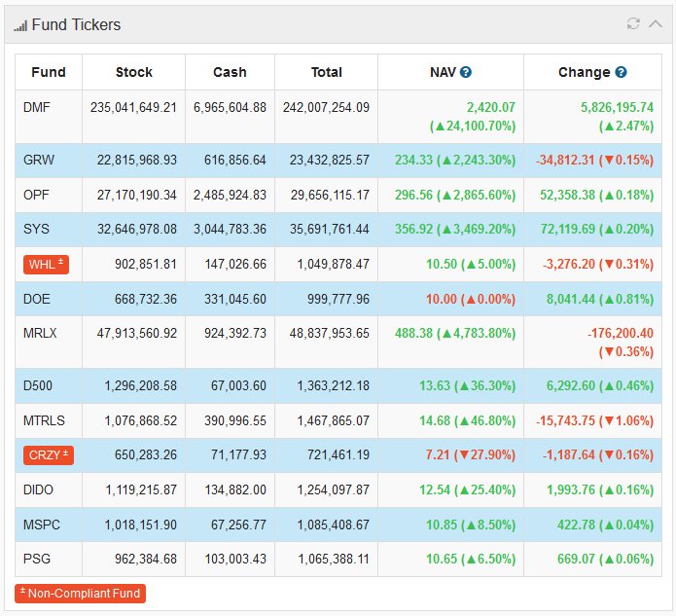This screenshot has width=676, height=616.
Task: Click MTRLS change -15,743.75 value
Action: (x=565, y=421)
